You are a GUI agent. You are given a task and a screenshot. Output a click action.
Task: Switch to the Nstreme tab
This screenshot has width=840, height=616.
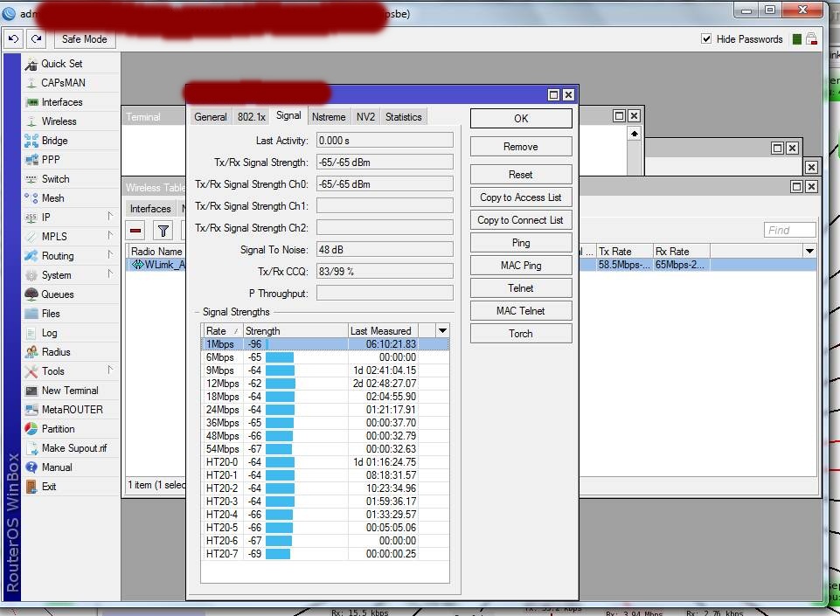[329, 115]
